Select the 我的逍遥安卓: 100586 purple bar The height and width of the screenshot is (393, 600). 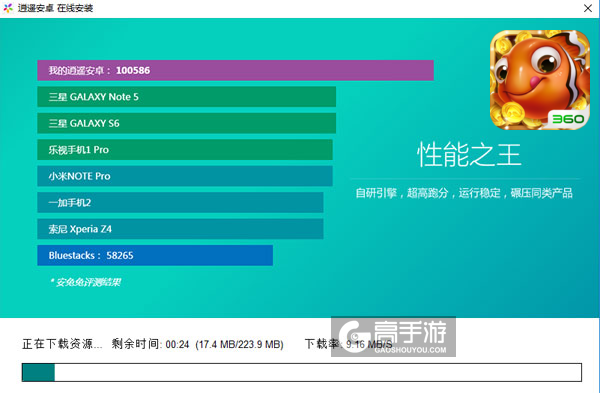point(235,70)
